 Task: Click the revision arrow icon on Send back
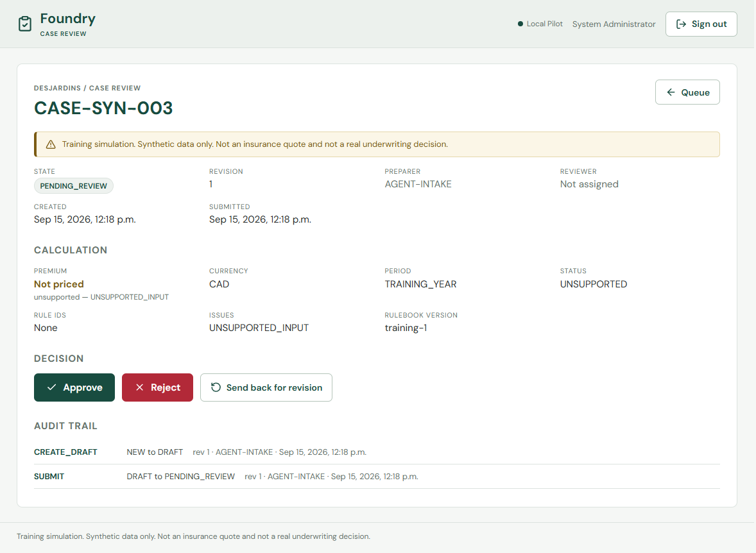(216, 387)
